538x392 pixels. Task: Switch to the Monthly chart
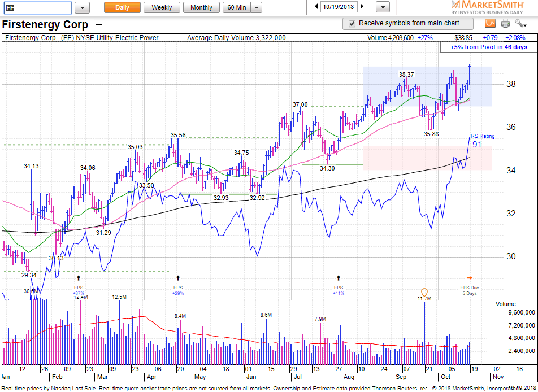[x=201, y=7]
